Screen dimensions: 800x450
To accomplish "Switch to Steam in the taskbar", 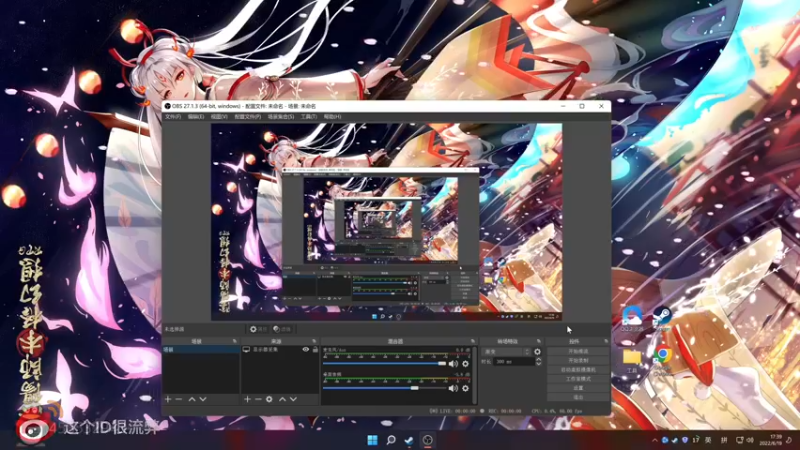I will (409, 440).
